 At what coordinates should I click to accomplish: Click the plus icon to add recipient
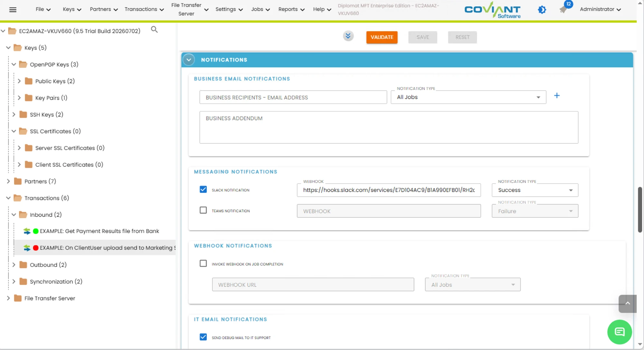coord(557,96)
